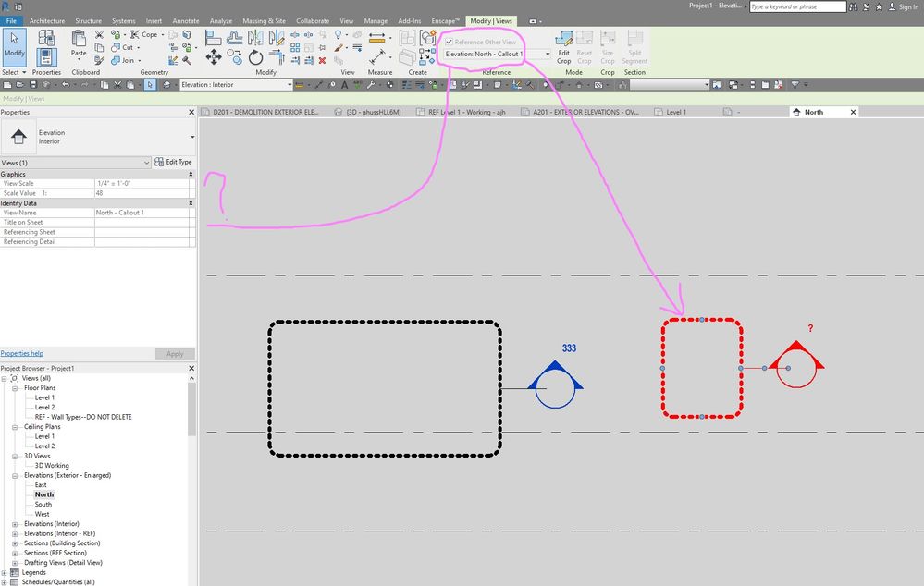Collapse the Identity Data group

pos(191,203)
